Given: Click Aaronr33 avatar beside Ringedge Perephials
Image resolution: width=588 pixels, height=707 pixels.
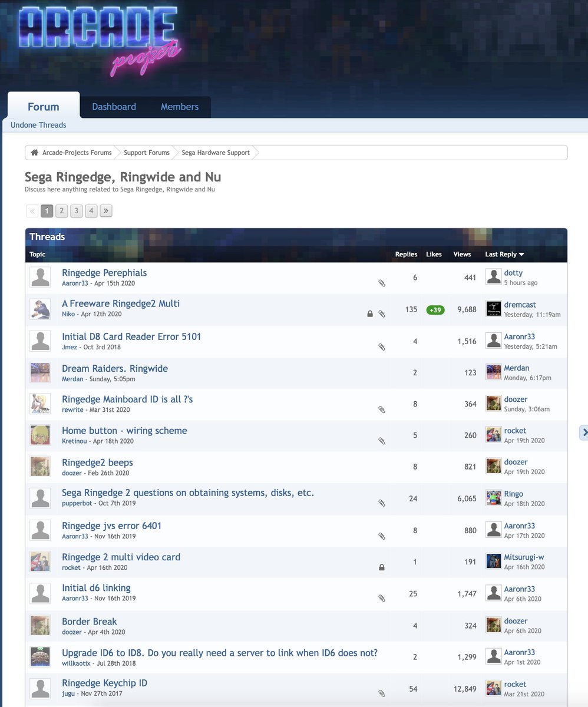Looking at the screenshot, I should pyautogui.click(x=40, y=277).
